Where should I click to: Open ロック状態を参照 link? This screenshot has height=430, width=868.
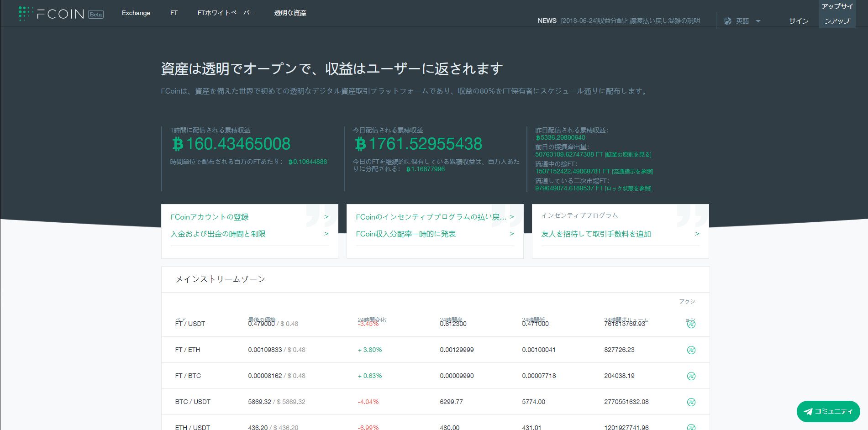pyautogui.click(x=628, y=189)
